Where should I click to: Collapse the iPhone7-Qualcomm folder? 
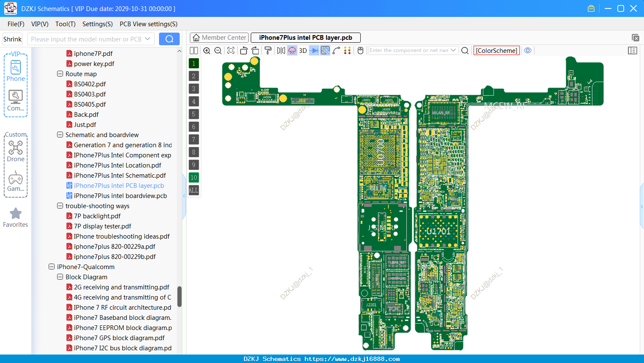pos(52,267)
